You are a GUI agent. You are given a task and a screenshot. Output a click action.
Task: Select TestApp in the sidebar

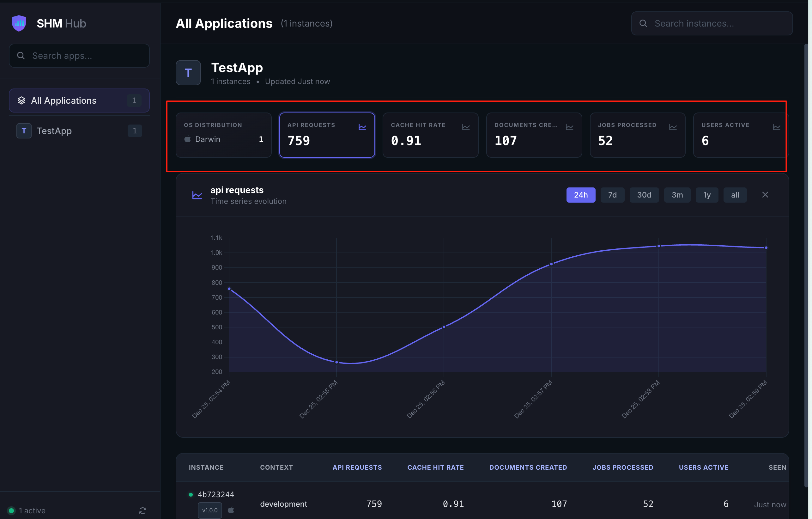[x=79, y=131]
